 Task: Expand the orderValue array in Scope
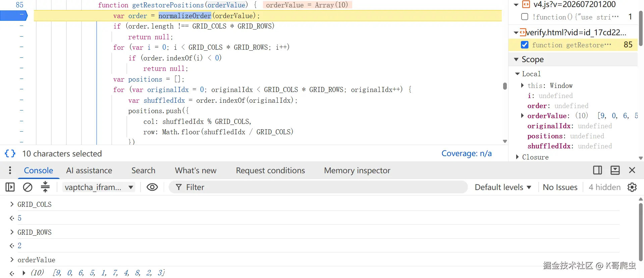522,116
